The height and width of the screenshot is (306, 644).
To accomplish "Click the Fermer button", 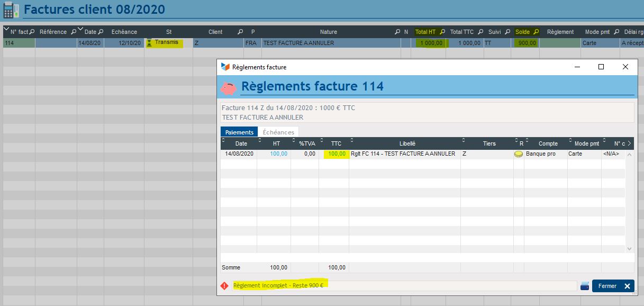I will coord(613,286).
